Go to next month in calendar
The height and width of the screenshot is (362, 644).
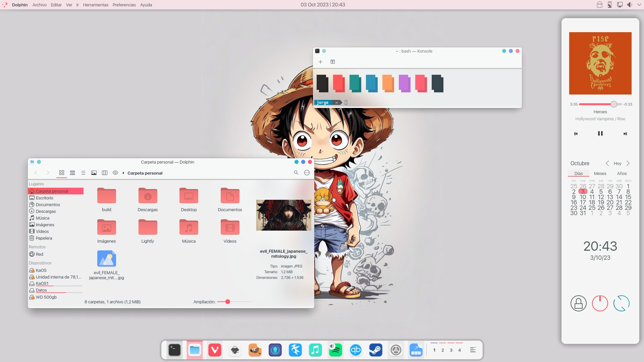coord(628,163)
